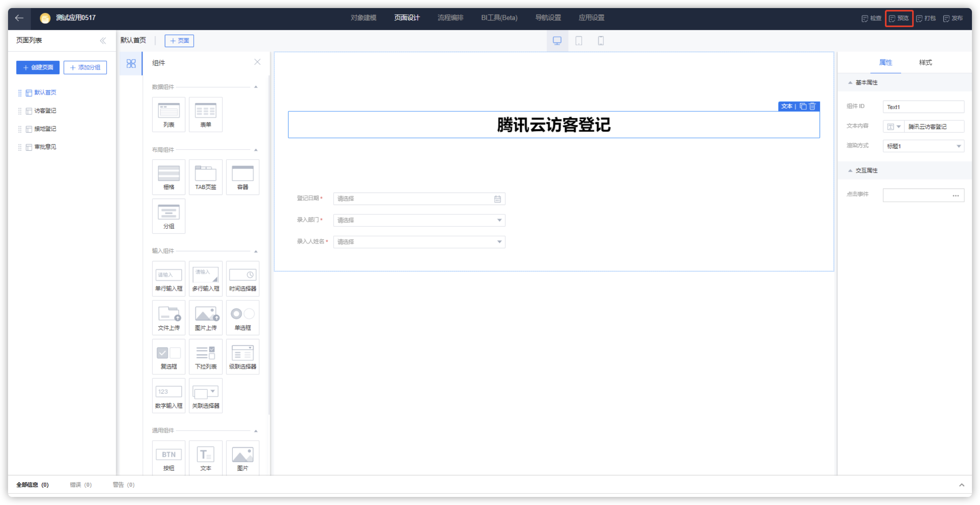Open the 录入部门 dropdown
The width and height of the screenshot is (980, 505).
419,220
